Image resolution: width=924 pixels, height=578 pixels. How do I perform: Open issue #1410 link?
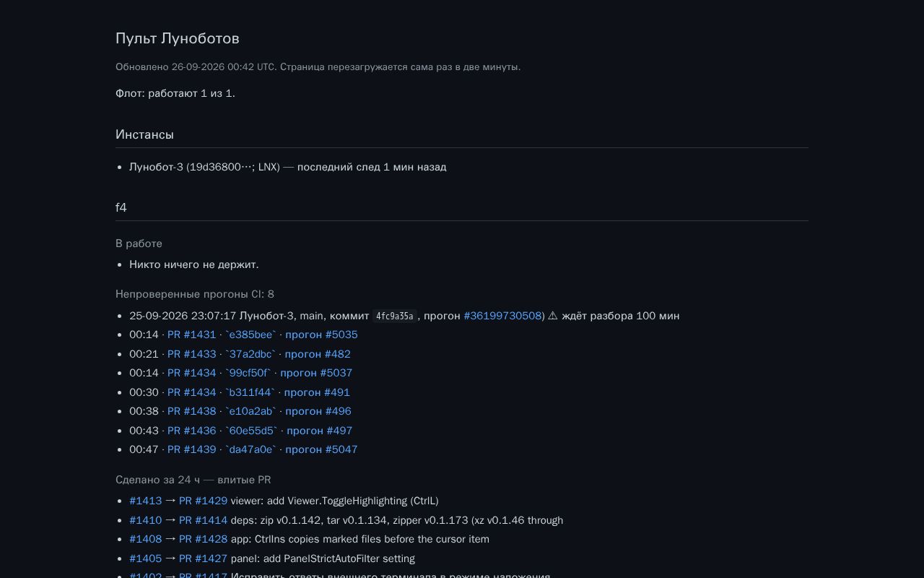pyautogui.click(x=145, y=520)
